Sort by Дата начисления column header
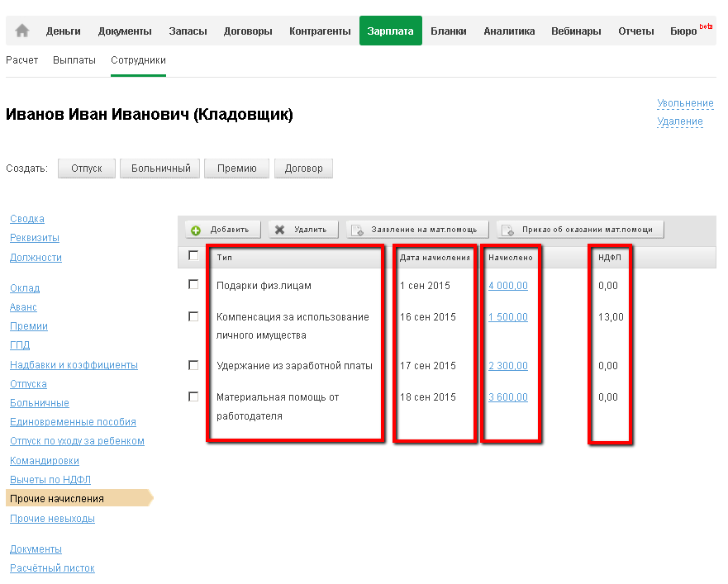 click(435, 257)
